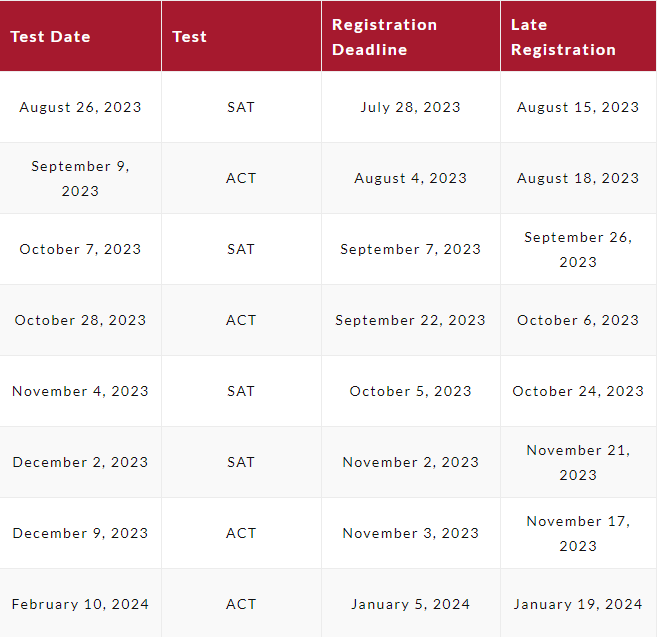
Task: Select the August 15, 2023 late registration
Action: [578, 107]
